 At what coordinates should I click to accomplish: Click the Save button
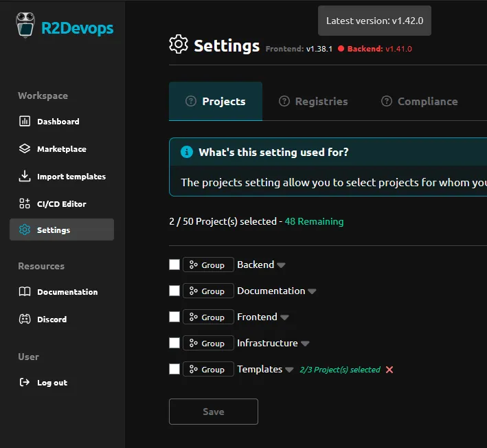click(x=214, y=412)
